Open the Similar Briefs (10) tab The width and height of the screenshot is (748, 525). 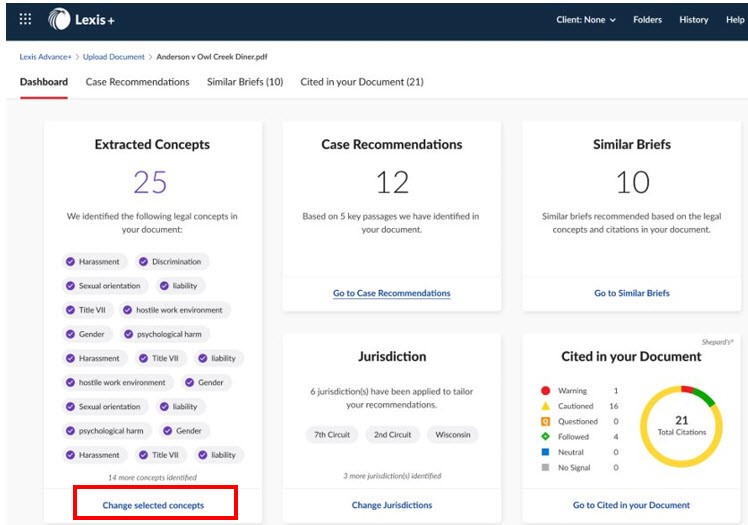pyautogui.click(x=245, y=82)
